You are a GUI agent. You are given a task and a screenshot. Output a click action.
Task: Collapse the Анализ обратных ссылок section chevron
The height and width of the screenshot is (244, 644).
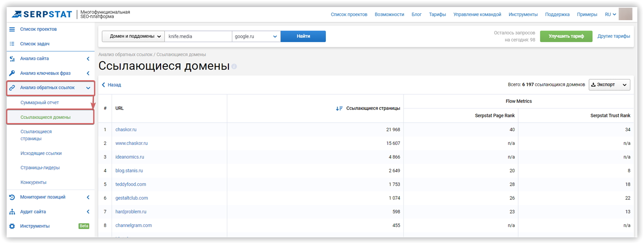point(88,88)
